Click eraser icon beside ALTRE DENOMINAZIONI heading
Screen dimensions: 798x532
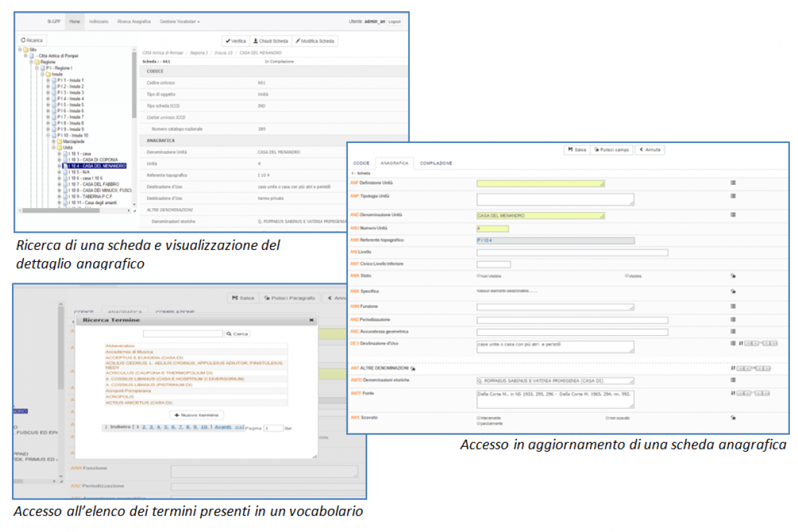point(412,368)
